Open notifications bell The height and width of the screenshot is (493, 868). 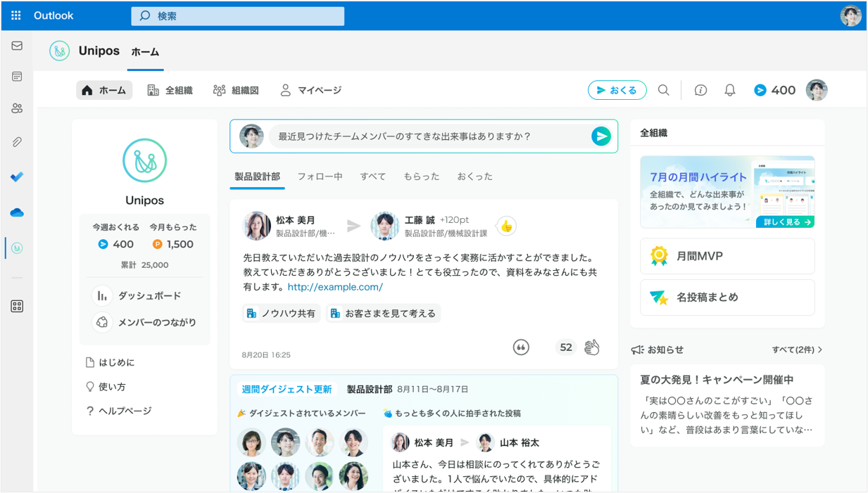coord(730,90)
